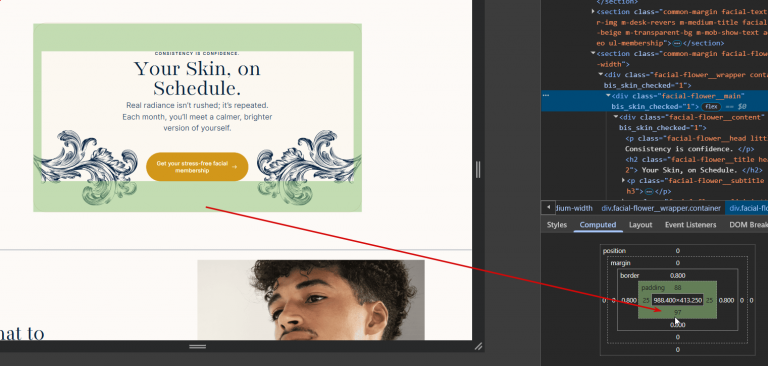This screenshot has width=768, height=366.
Task: Click the padding bottom value 97
Action: pos(677,313)
